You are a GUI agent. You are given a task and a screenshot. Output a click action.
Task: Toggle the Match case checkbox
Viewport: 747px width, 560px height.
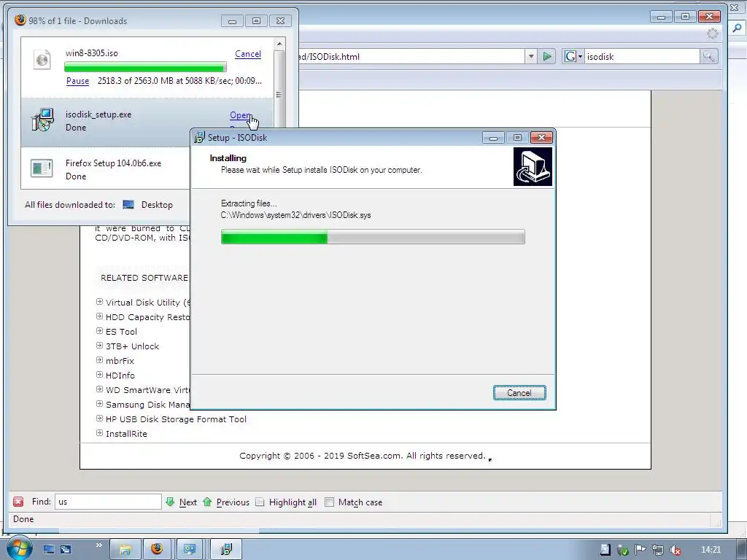(x=329, y=502)
